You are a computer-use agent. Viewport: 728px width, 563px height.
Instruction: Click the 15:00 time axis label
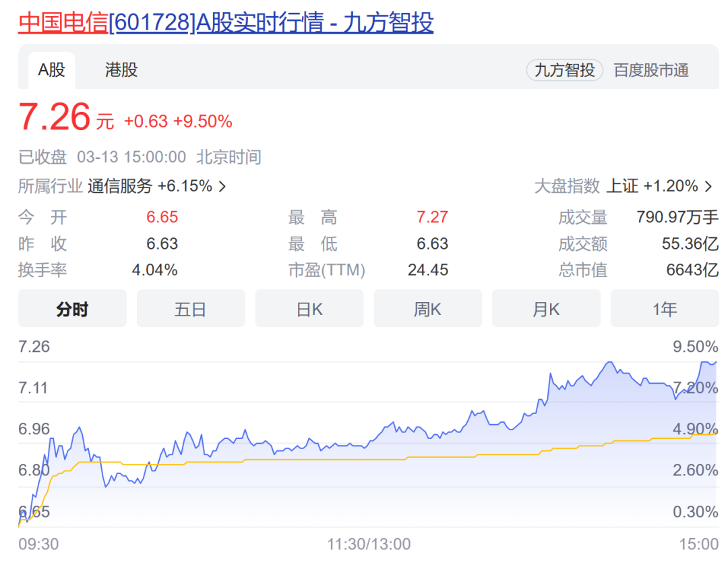click(x=699, y=544)
